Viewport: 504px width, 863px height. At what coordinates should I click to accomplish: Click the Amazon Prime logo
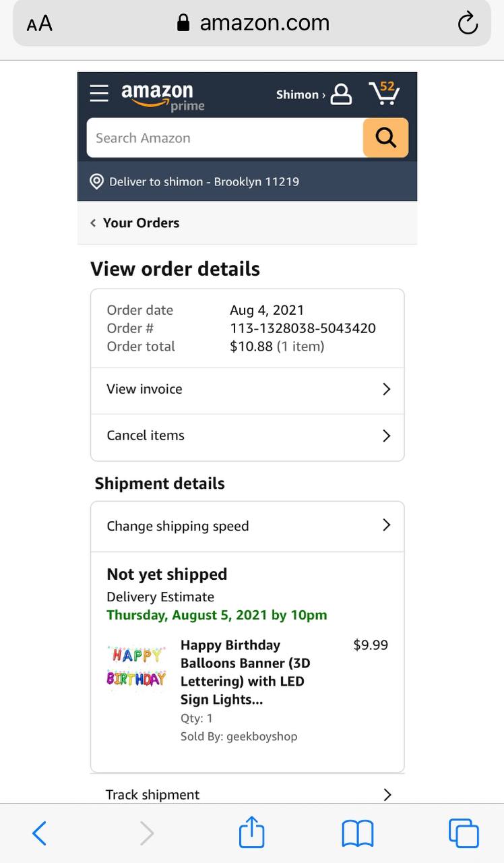click(162, 96)
